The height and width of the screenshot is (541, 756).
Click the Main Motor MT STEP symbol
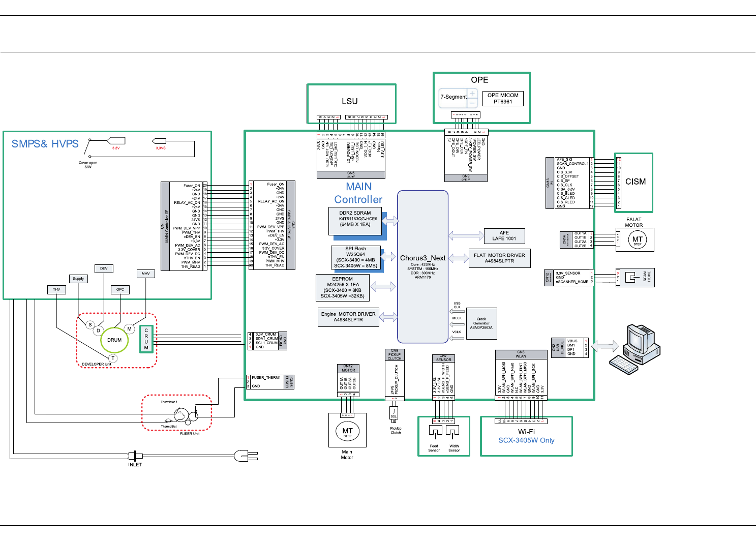click(x=347, y=432)
